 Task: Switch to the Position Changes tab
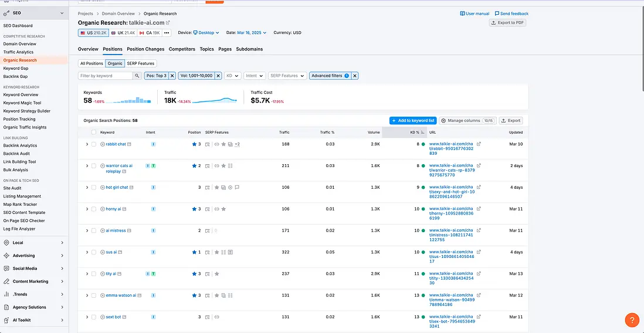pyautogui.click(x=145, y=49)
